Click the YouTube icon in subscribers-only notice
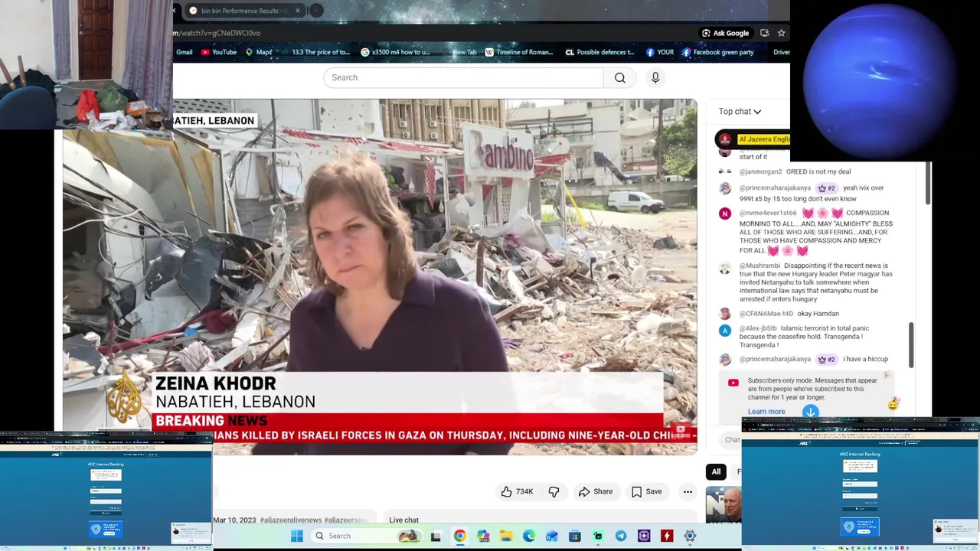The image size is (980, 551). point(733,383)
